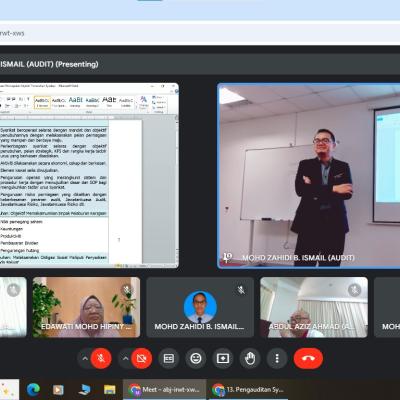
Task: Unmute the microphone in Meet controls
Action: 101,358
